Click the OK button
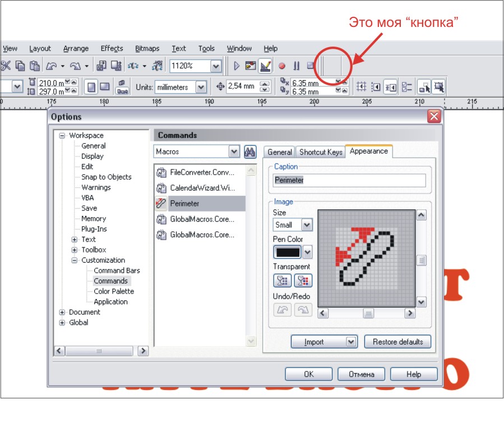 (x=308, y=374)
